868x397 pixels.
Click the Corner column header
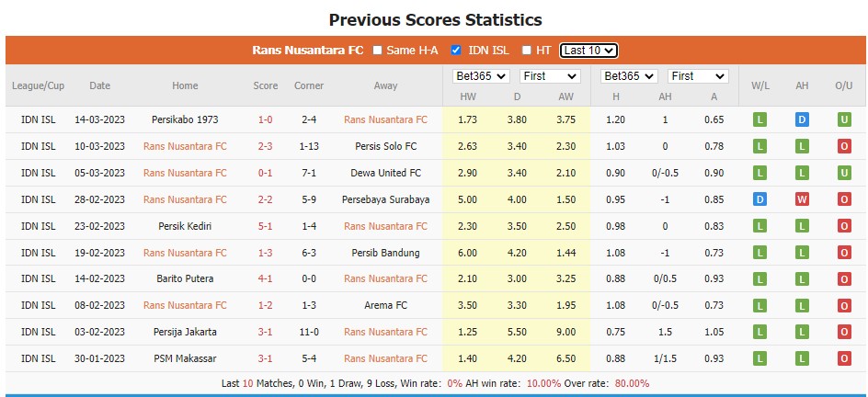pyautogui.click(x=309, y=85)
